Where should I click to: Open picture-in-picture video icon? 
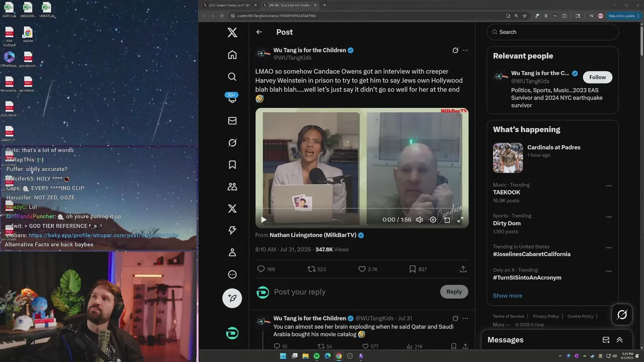(447, 220)
